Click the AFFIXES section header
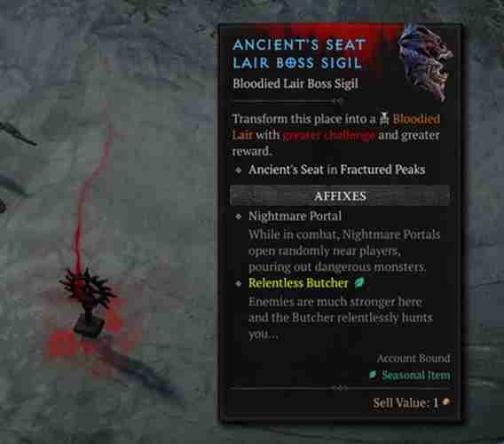This screenshot has height=444, width=504. (340, 195)
